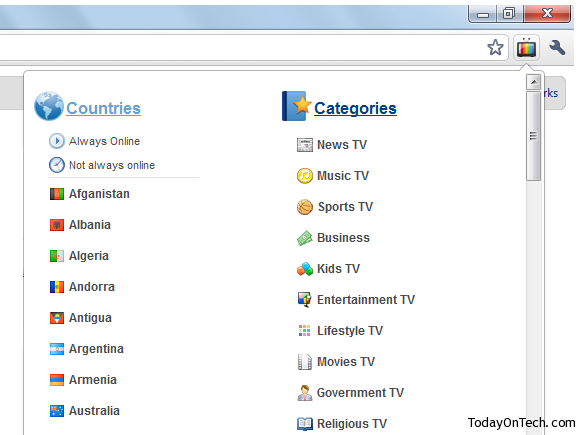Open the TV extension icon in toolbar
The height and width of the screenshot is (435, 580).
coord(526,48)
